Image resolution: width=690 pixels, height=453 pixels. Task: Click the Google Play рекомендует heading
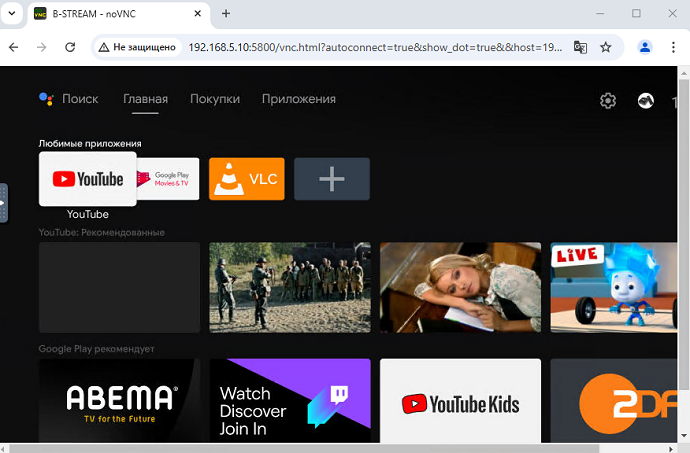click(96, 349)
